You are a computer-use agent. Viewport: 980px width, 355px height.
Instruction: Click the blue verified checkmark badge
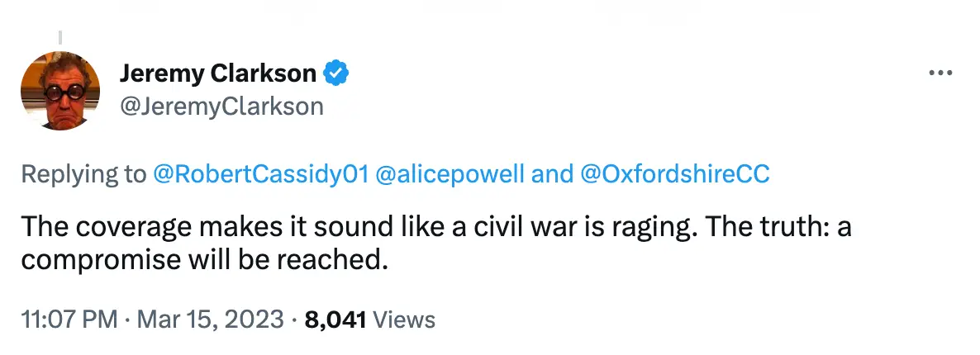[x=335, y=73]
